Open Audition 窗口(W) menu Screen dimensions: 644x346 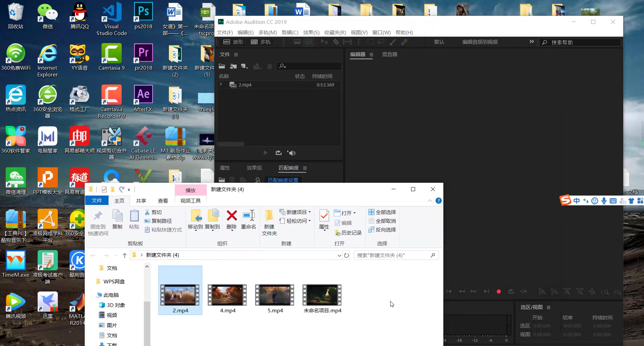tap(381, 33)
